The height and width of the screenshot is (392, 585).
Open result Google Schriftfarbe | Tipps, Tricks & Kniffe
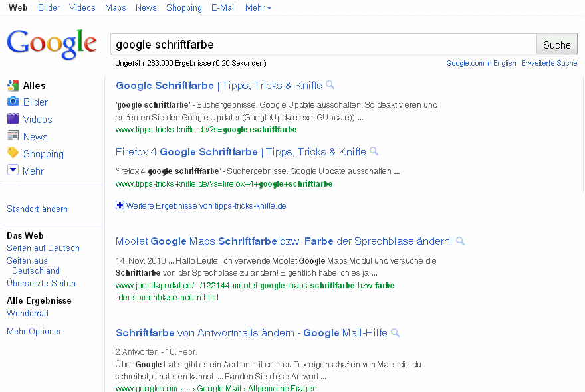point(219,86)
